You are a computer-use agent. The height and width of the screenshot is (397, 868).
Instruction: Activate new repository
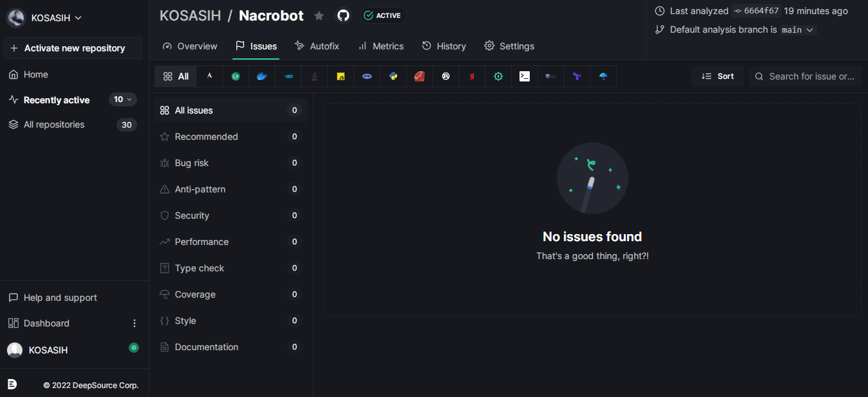73,48
